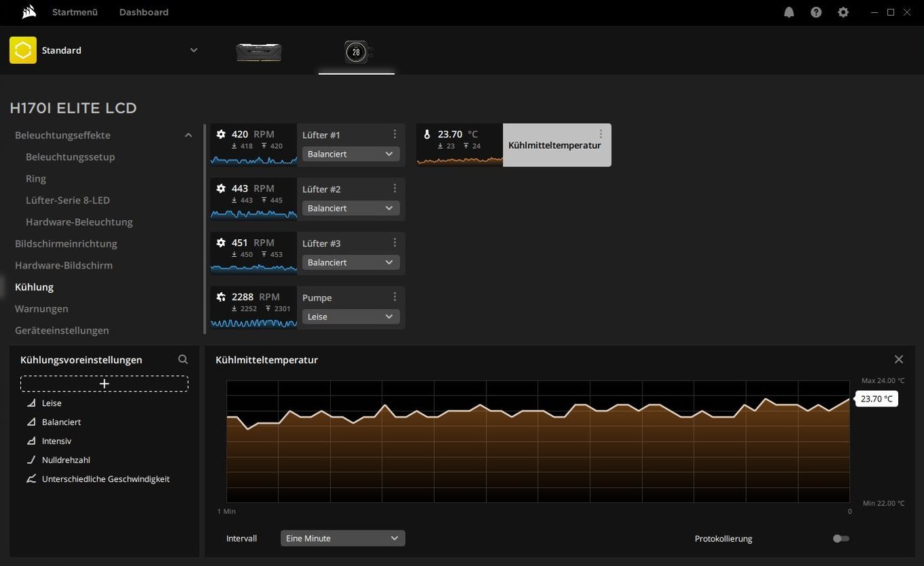Open the Warnungen section
This screenshot has width=924, height=566.
[41, 309]
